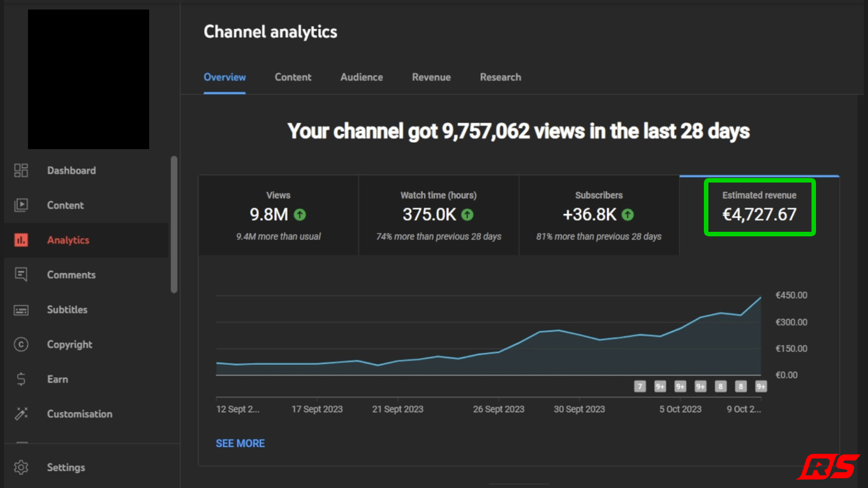Click the Dashboard grid icon
The height and width of the screenshot is (488, 868).
pos(21,170)
